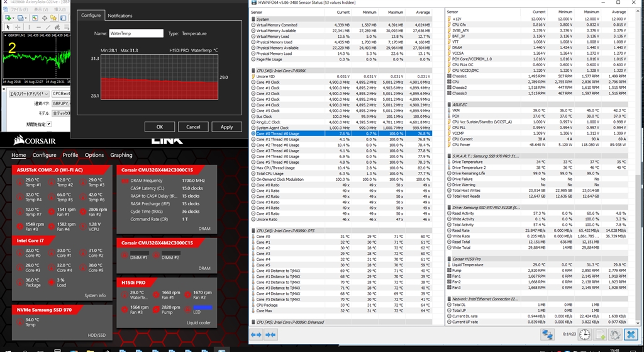Open Corsair Link Home tab
This screenshot has width=644, height=352.
tap(18, 155)
